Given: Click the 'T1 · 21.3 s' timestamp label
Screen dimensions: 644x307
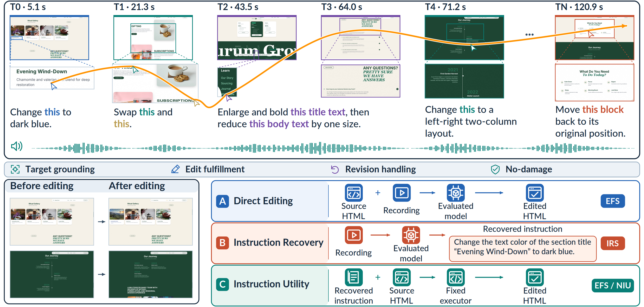Looking at the screenshot, I should (x=134, y=7).
